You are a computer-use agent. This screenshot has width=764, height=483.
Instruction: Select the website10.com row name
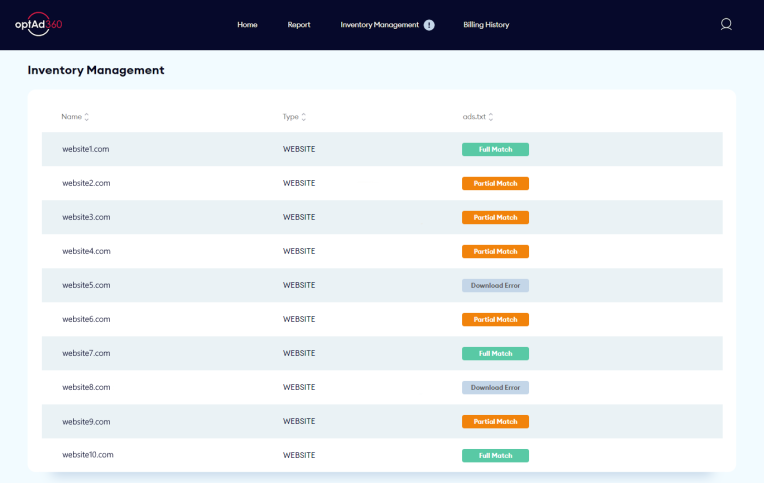pyautogui.click(x=88, y=455)
